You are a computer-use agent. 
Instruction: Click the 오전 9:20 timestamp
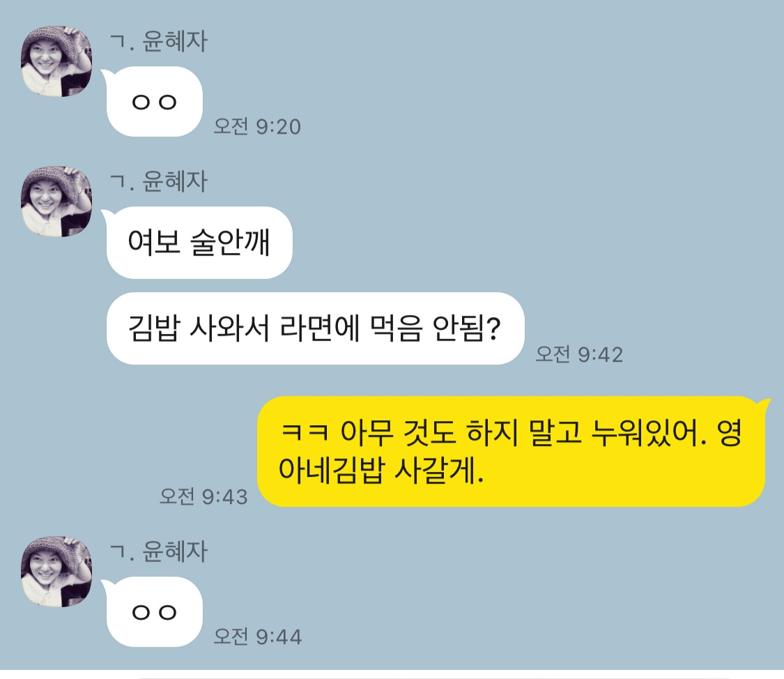click(257, 126)
